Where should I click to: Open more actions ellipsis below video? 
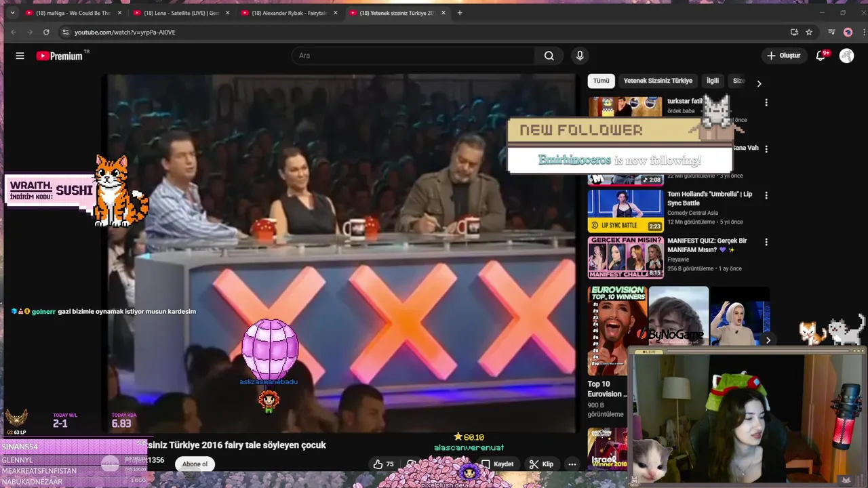point(572,464)
